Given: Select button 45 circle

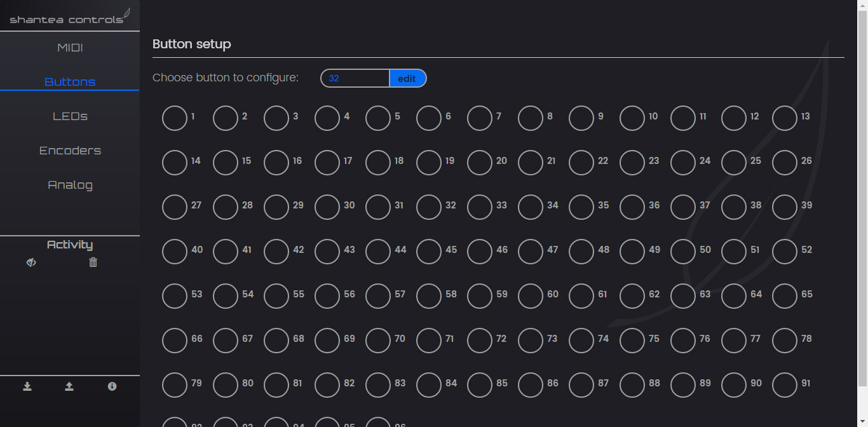Looking at the screenshot, I should click(429, 252).
